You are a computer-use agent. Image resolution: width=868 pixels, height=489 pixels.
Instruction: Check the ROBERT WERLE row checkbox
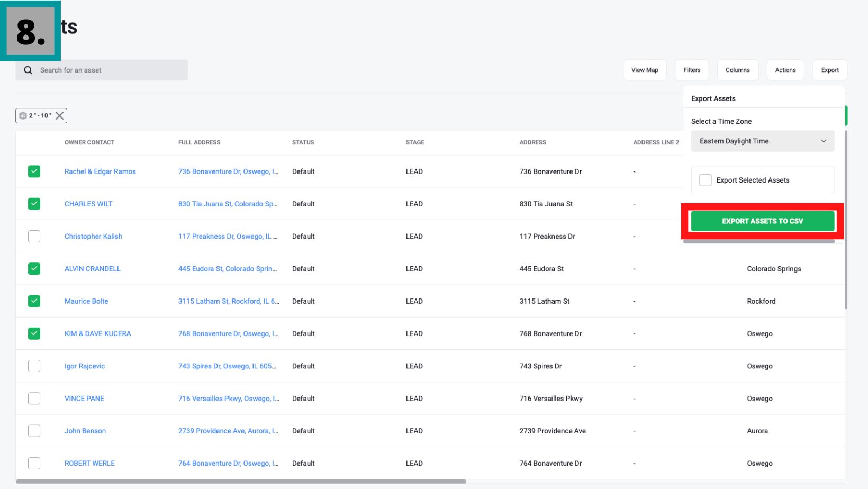click(34, 463)
